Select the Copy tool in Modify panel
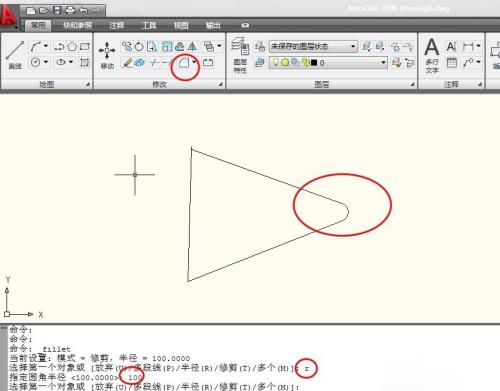The image size is (500, 391). pos(127,46)
